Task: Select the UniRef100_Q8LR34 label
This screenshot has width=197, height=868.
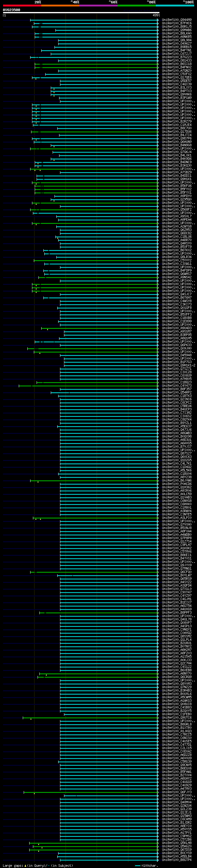Action: point(177,257)
